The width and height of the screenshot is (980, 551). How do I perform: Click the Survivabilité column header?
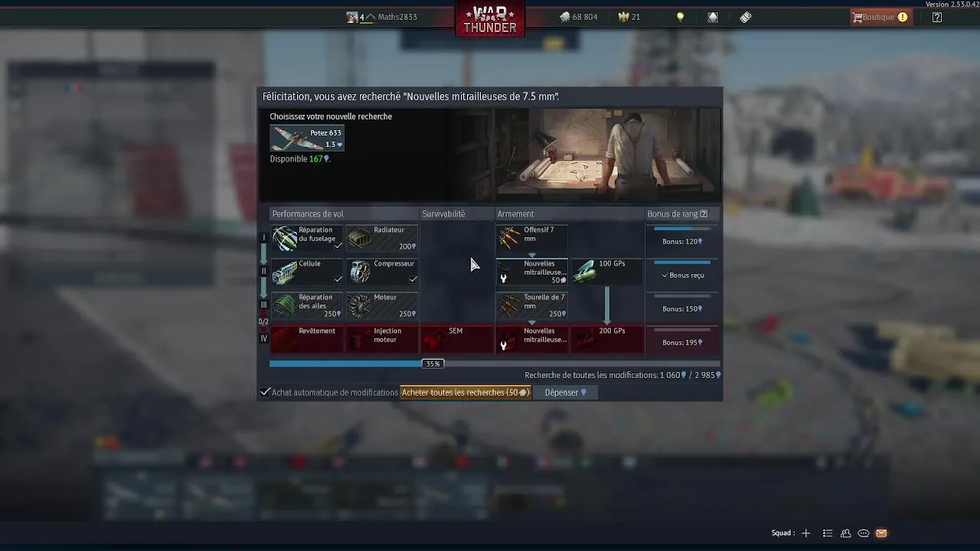(443, 214)
